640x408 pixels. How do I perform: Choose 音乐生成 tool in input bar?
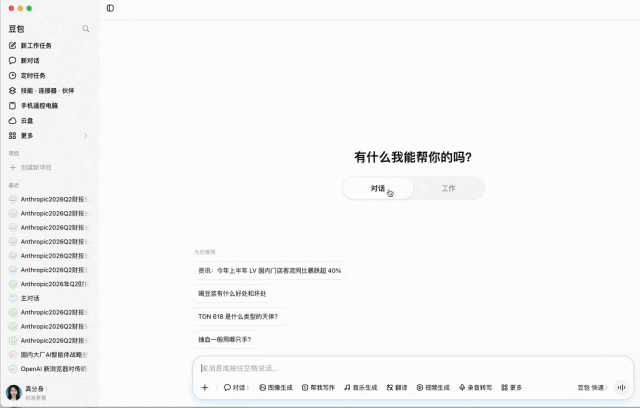(360, 388)
